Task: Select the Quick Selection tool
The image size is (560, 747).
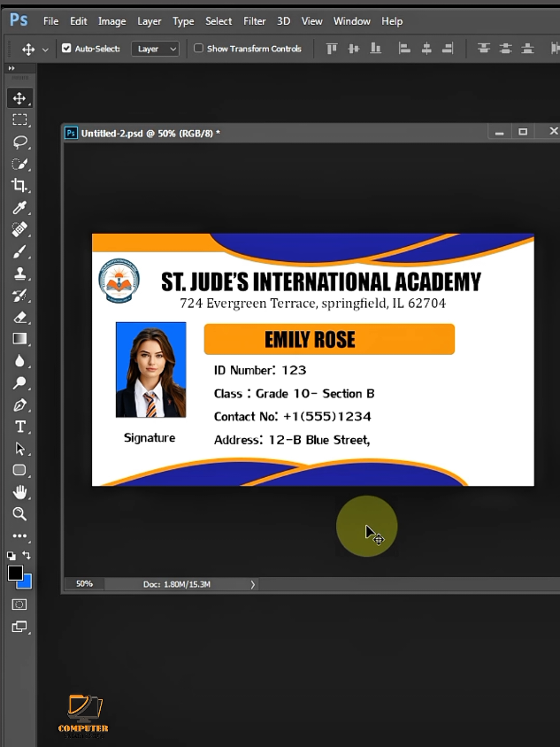Action: (19, 164)
